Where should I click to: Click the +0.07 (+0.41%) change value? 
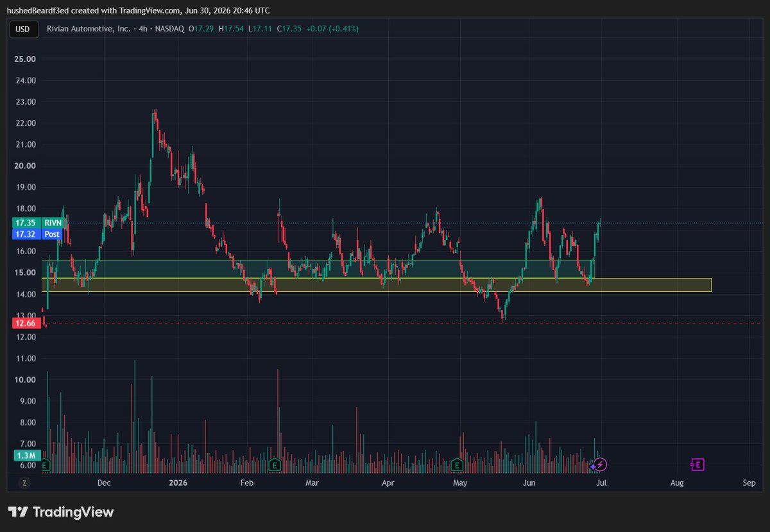pyautogui.click(x=332, y=29)
